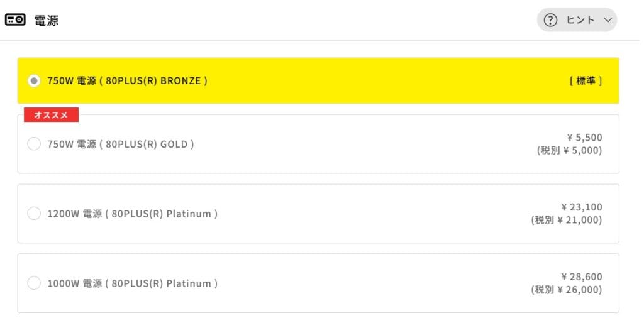This screenshot has width=644, height=328.
Task: Click the ¥ 28,600 price
Action: (x=581, y=276)
